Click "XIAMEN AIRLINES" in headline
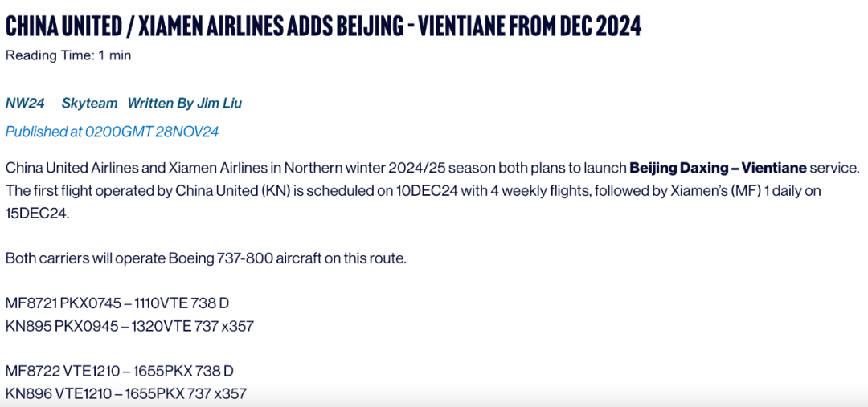The image size is (868, 407). pyautogui.click(x=222, y=26)
